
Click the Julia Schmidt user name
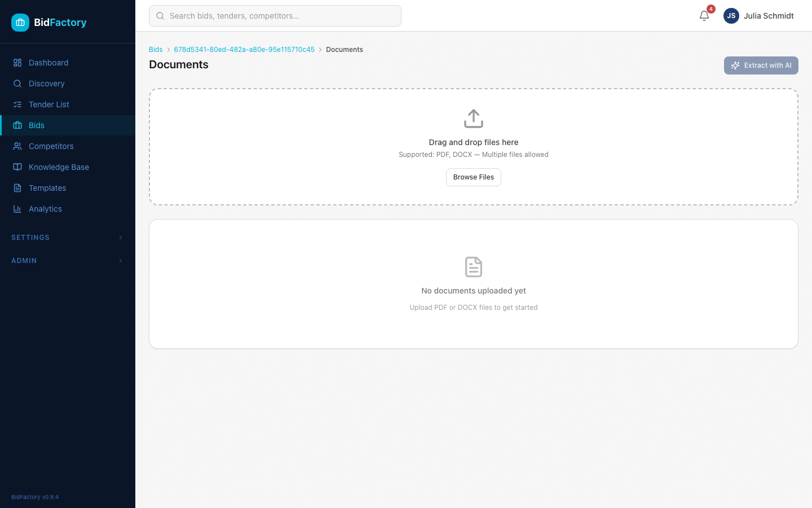[769, 16]
